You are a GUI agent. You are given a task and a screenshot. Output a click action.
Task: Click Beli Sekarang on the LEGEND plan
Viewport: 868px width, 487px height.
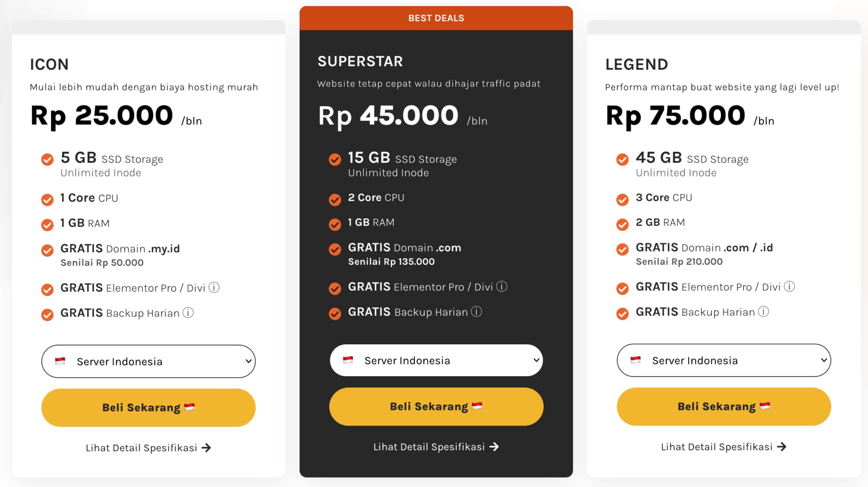click(723, 406)
